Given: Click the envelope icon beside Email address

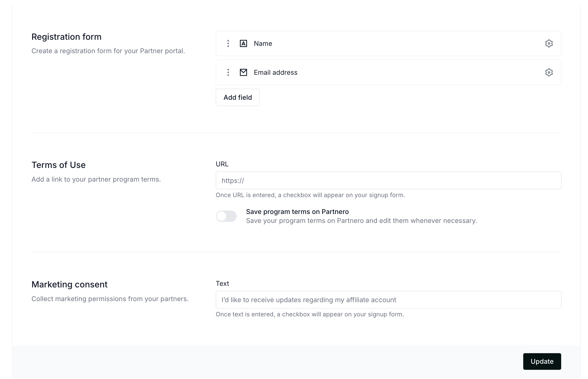Looking at the screenshot, I should (243, 72).
